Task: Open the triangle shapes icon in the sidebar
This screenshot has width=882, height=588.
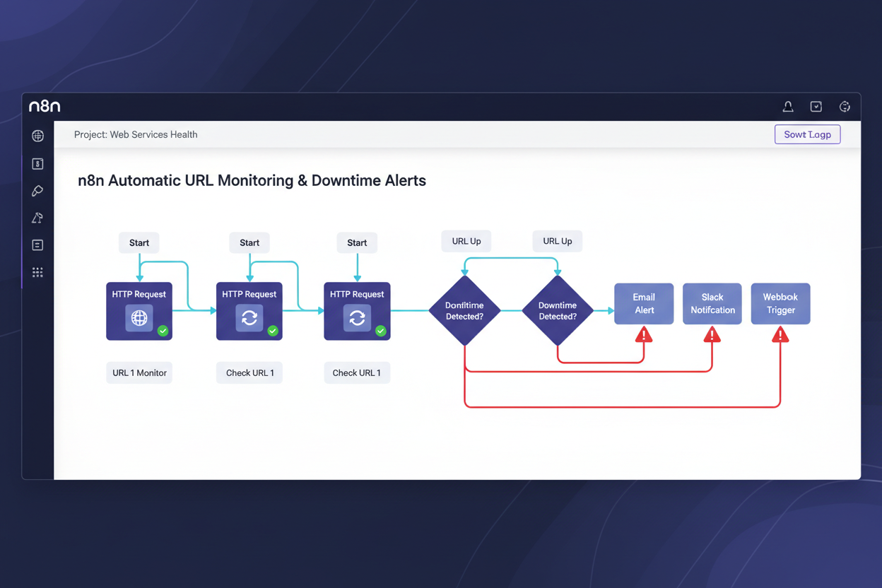Action: (x=37, y=218)
